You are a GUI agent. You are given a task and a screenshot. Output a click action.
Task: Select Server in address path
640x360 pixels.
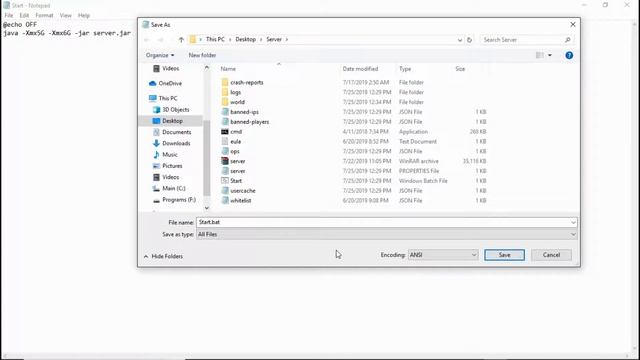(x=274, y=39)
